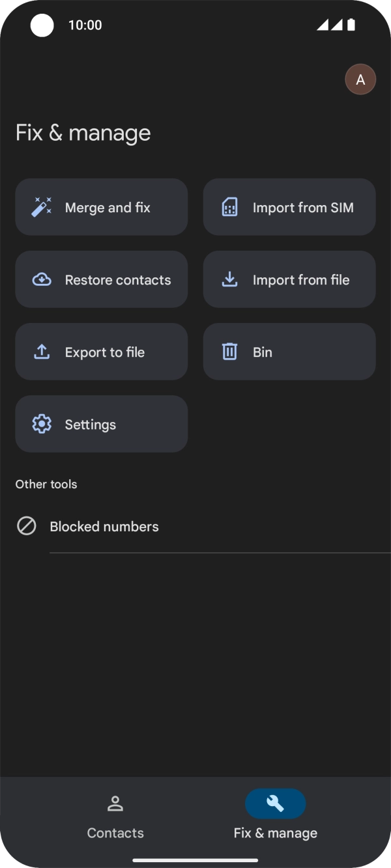Viewport: 391px width, 868px height.
Task: Tap the settings gear icon
Action: pos(42,425)
